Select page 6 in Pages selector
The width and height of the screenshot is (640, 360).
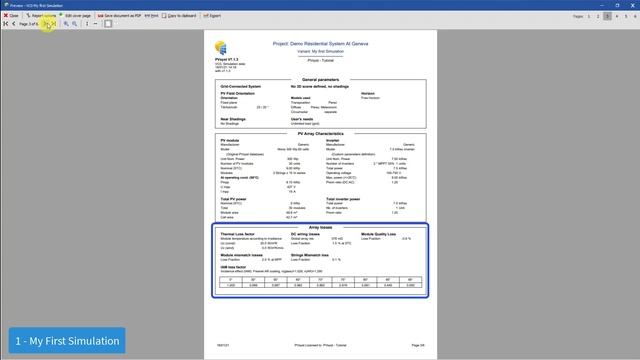tap(635, 16)
